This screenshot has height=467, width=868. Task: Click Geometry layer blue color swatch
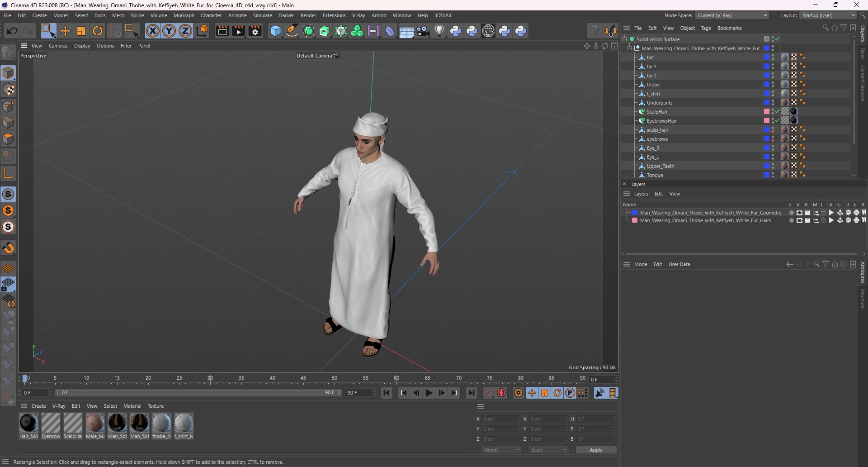(x=635, y=213)
